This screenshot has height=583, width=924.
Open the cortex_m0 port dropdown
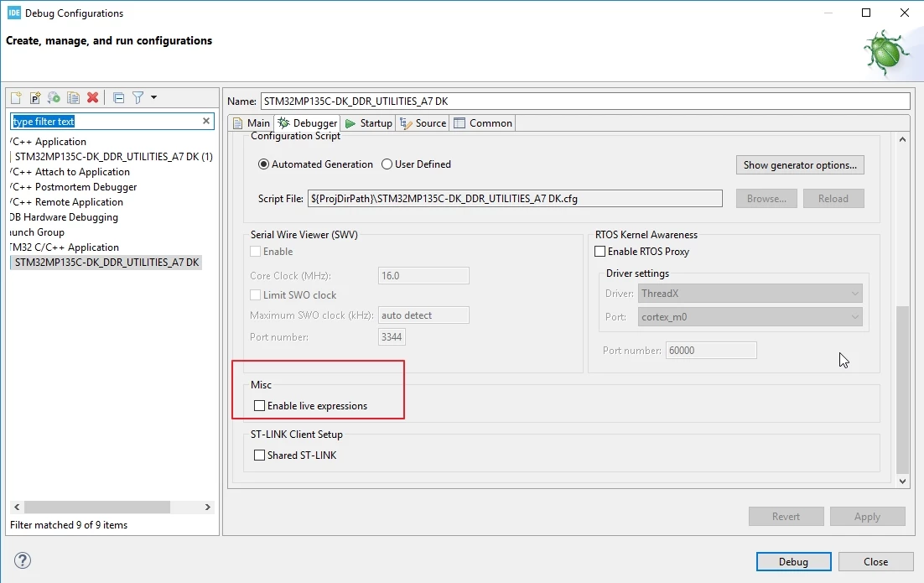[x=750, y=316]
